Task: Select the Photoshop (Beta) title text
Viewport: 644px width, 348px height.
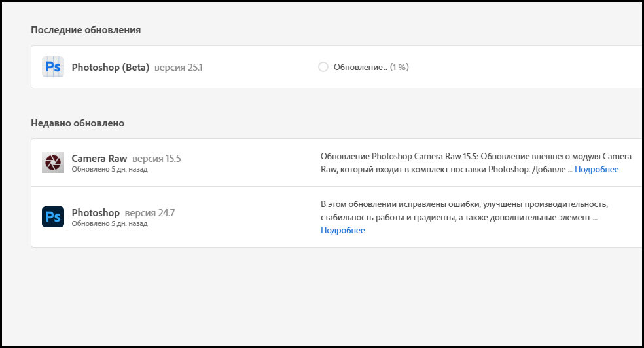Action: click(111, 67)
